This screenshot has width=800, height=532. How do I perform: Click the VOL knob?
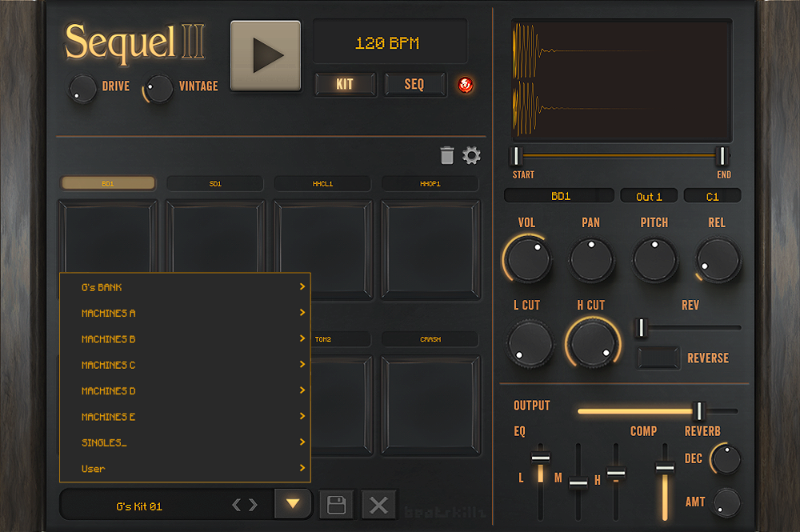(x=529, y=259)
